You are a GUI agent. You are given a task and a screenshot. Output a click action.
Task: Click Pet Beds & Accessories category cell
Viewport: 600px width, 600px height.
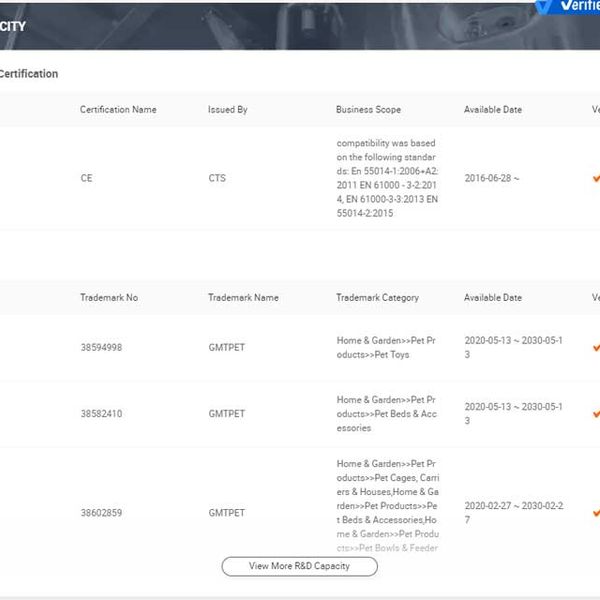(386, 414)
